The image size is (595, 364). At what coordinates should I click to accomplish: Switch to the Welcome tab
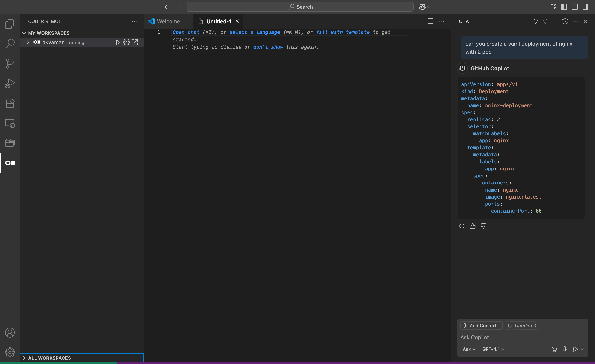point(168,21)
